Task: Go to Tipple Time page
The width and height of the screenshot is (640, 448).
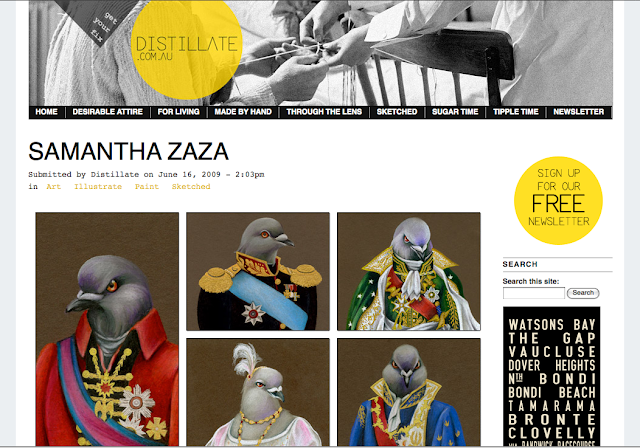Action: click(516, 112)
